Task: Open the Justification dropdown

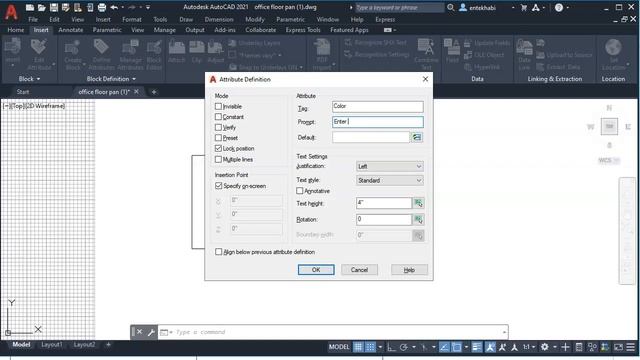Action: tap(390, 166)
